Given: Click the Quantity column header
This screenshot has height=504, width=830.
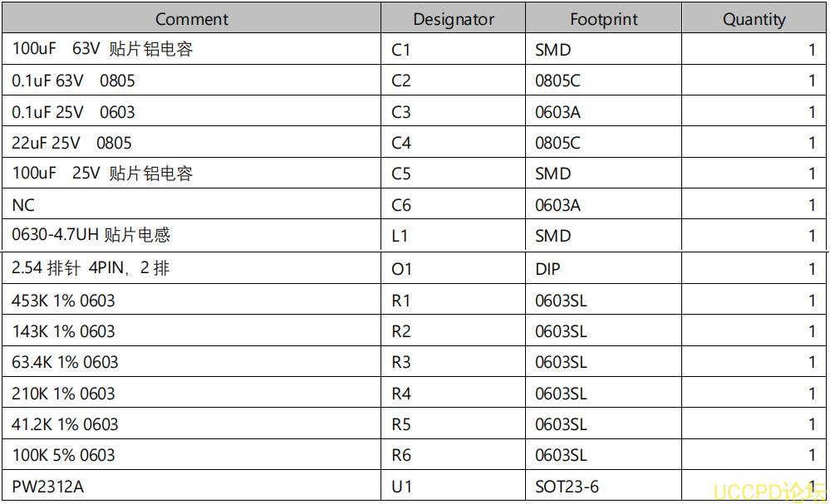Looking at the screenshot, I should click(754, 19).
